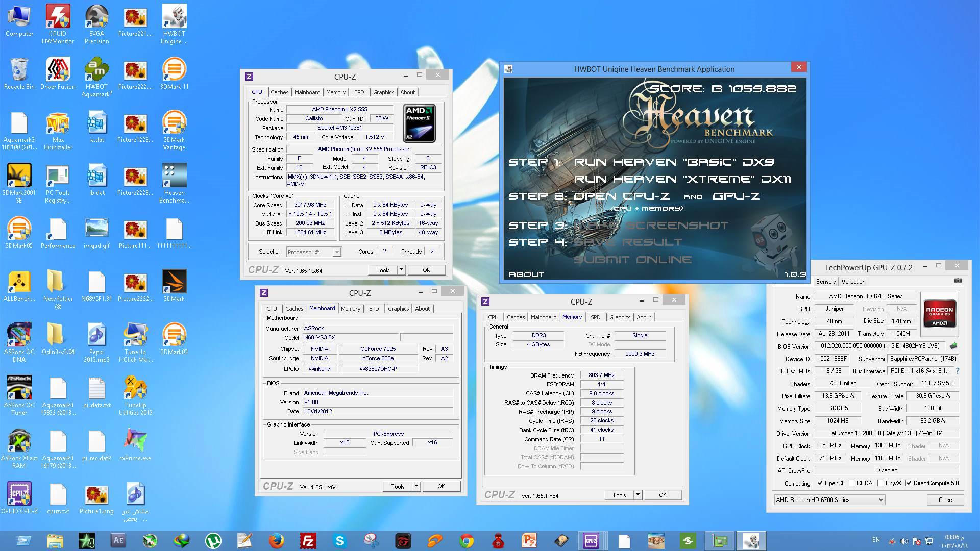
Task: Toggle CUDA checkbox in GPU-Z
Action: [852, 483]
